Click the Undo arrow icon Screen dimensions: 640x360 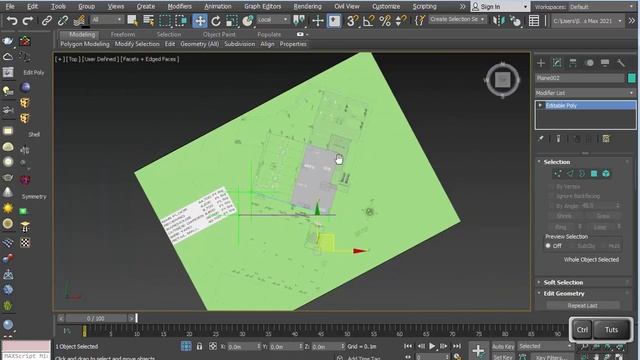[12, 21]
